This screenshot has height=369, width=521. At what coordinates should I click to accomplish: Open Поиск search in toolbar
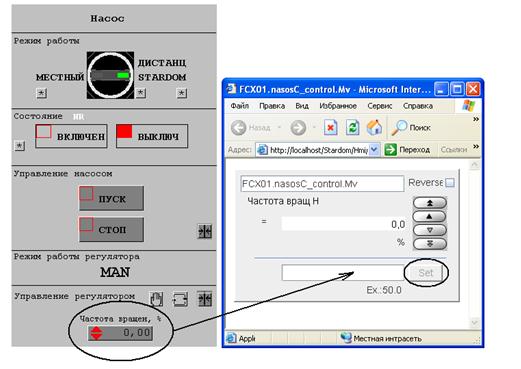[411, 128]
